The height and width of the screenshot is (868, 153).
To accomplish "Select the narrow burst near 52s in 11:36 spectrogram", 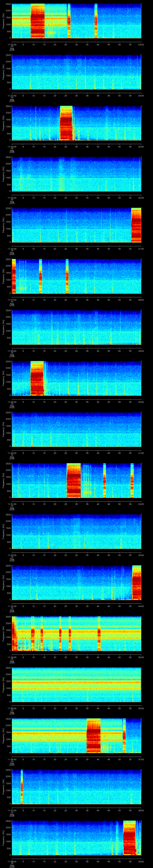I will click(124, 736).
